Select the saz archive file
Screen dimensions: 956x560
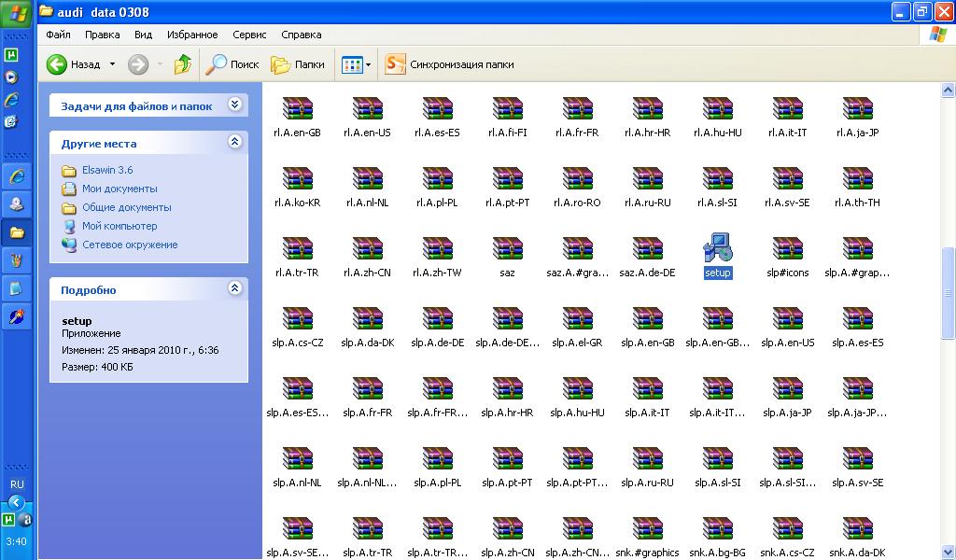point(507,249)
